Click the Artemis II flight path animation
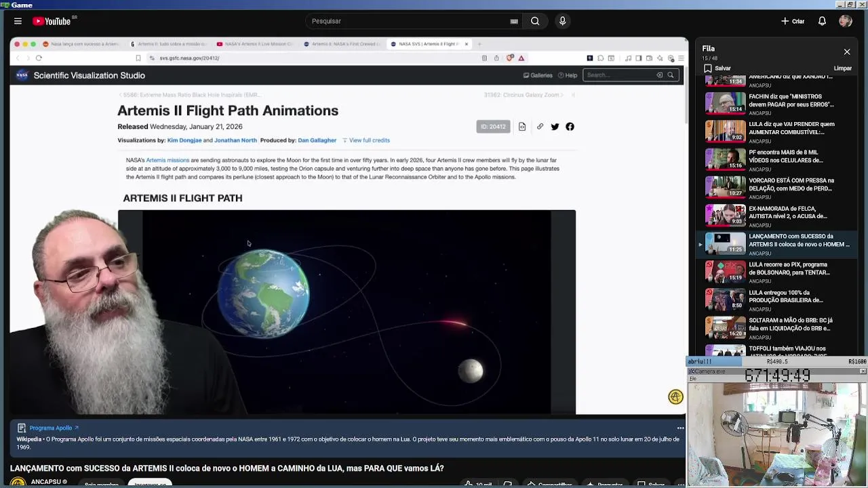Viewport: 868px width, 488px height. [347, 312]
